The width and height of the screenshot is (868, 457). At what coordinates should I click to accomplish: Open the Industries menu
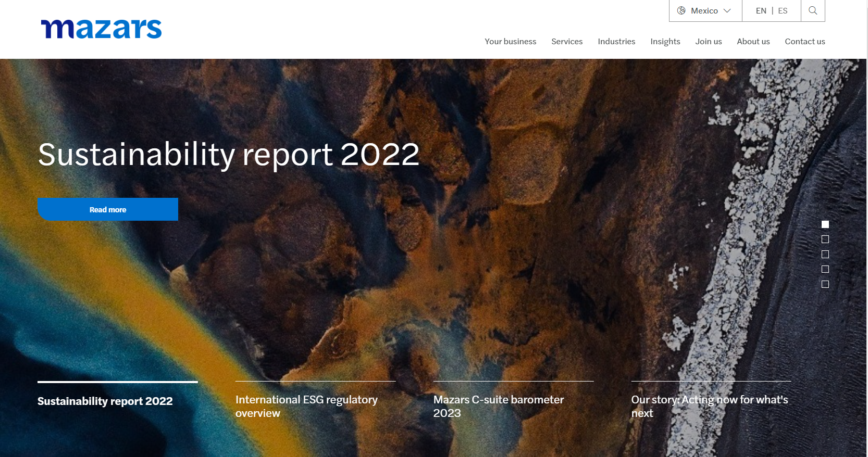click(x=616, y=41)
